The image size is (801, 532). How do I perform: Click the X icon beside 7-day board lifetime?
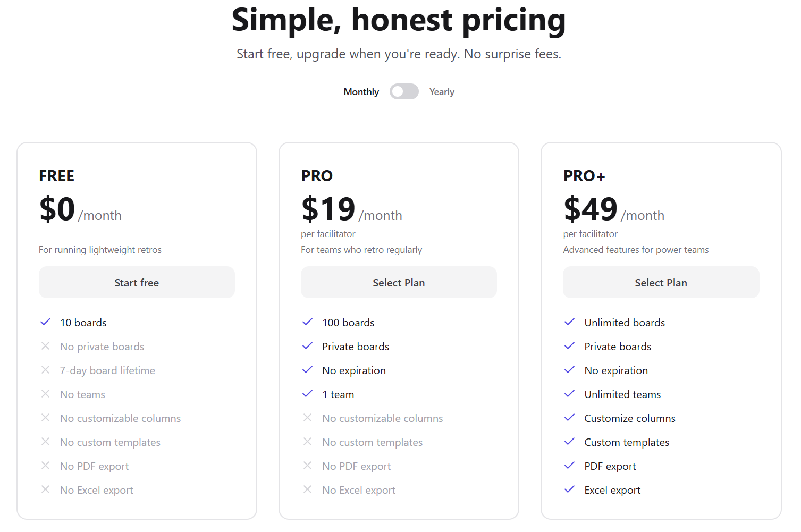coord(46,370)
